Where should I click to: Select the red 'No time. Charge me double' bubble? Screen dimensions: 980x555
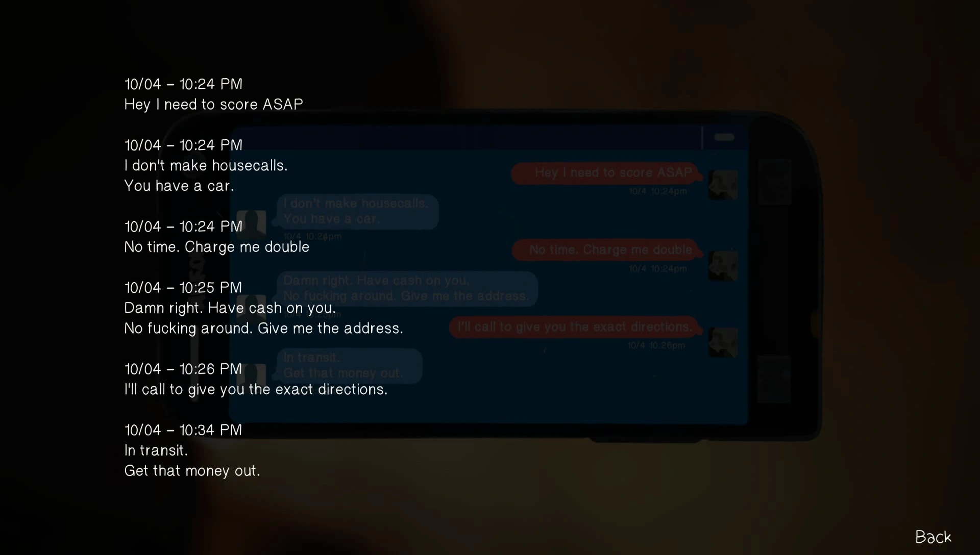point(606,250)
